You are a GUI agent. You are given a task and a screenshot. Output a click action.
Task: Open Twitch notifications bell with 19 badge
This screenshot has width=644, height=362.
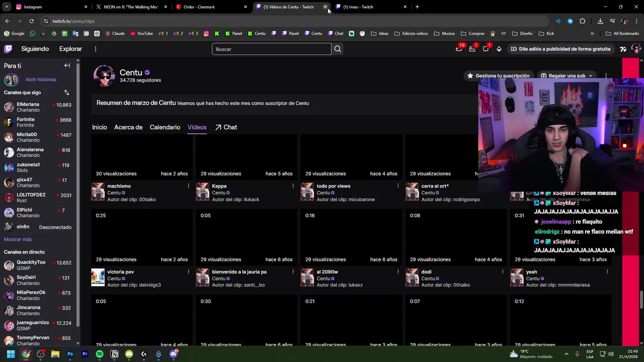[459, 49]
